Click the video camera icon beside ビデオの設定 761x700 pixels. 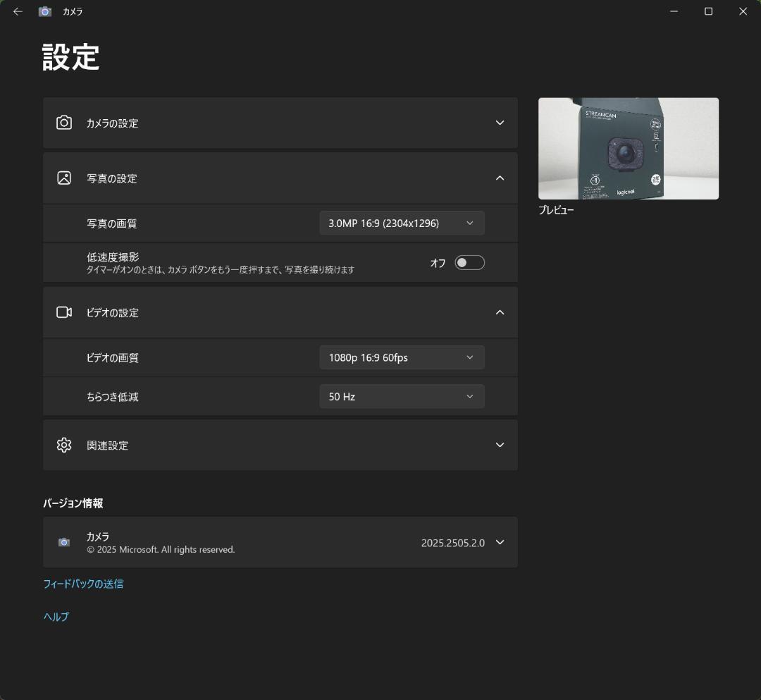tap(64, 312)
